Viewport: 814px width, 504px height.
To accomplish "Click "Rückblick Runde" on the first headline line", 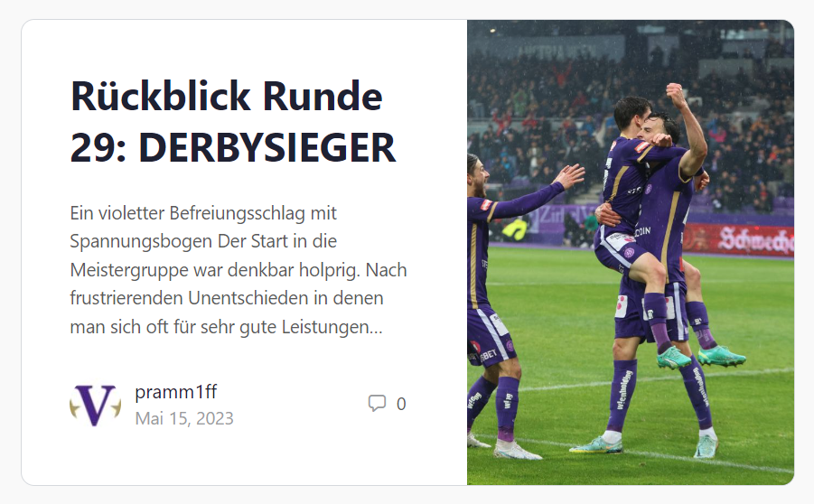I will pyautogui.click(x=227, y=96).
